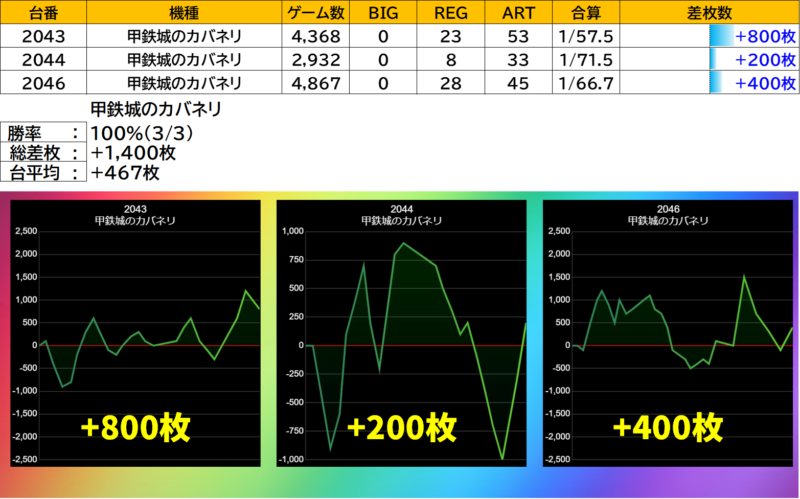This screenshot has height=499, width=800.
Task: Click the BIG column header
Action: coord(383,12)
